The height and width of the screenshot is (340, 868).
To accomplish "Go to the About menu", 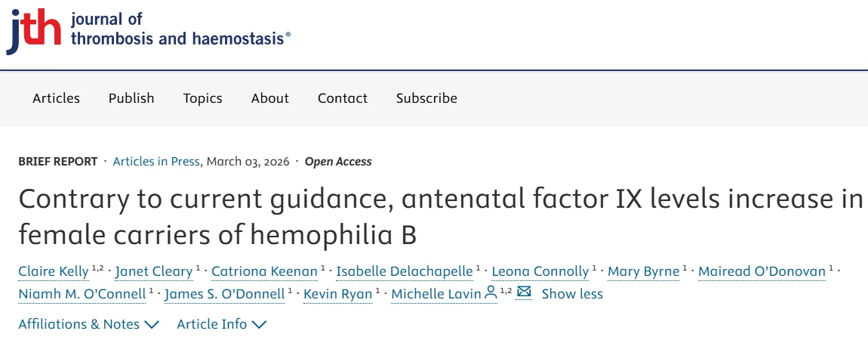I will (270, 98).
